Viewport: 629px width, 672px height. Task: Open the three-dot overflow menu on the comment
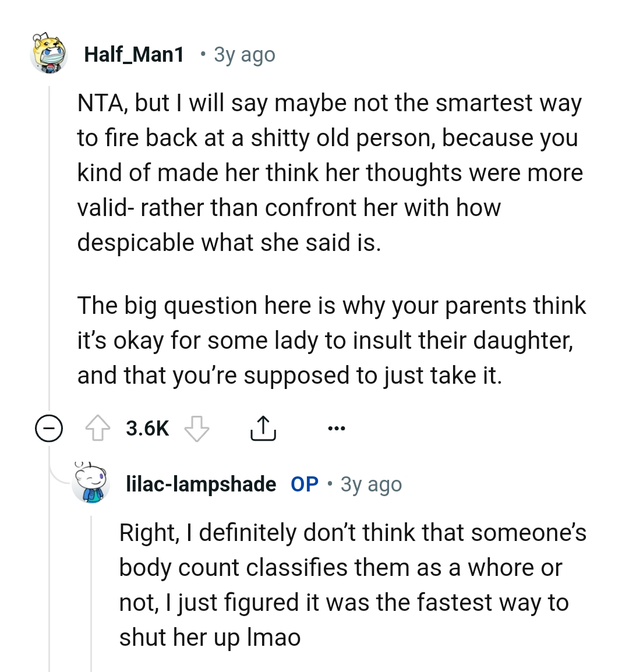click(x=337, y=429)
